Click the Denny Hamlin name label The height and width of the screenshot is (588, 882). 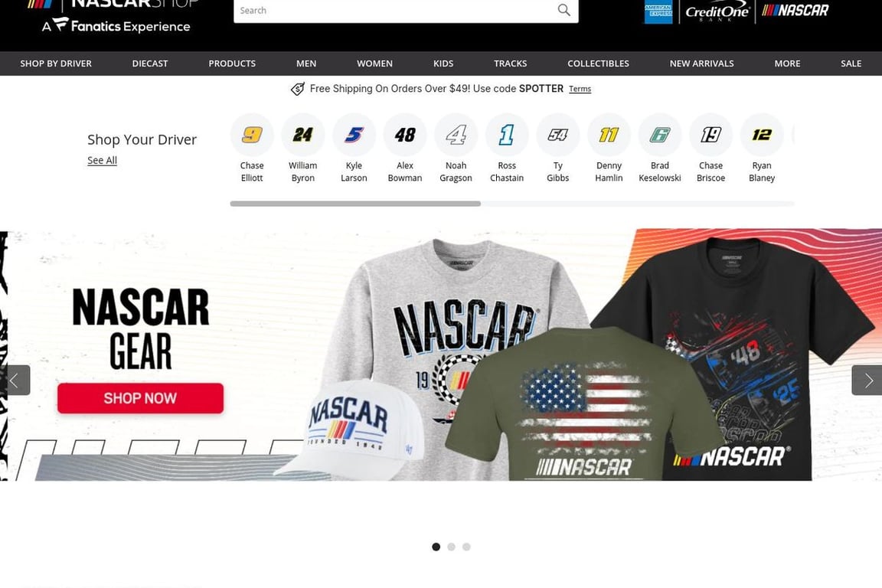(x=609, y=171)
